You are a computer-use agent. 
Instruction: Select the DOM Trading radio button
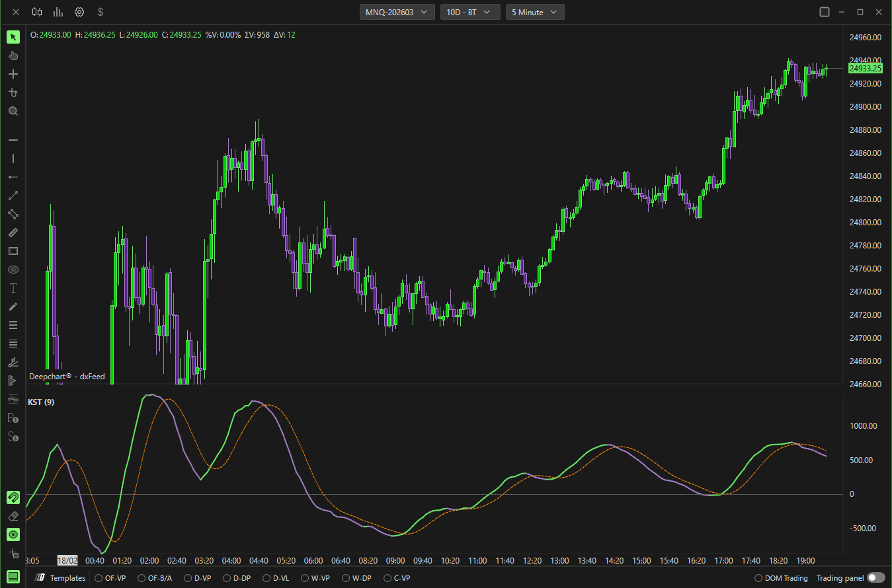tap(758, 578)
